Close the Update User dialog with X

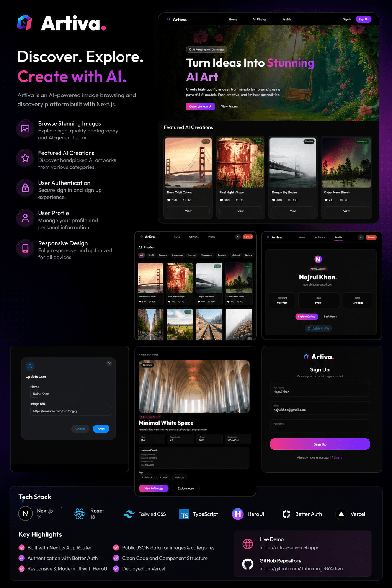109,363
